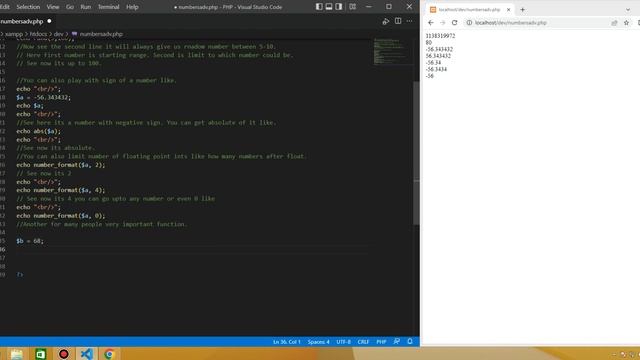Select encoding via UTF-8 status item
Screen dimensions: 640x360
pos(343,342)
